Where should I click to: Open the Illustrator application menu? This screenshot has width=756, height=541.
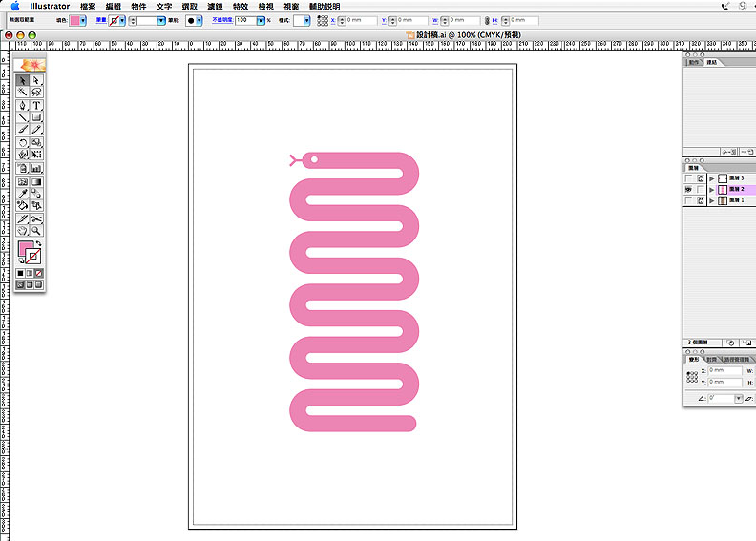[x=50, y=7]
